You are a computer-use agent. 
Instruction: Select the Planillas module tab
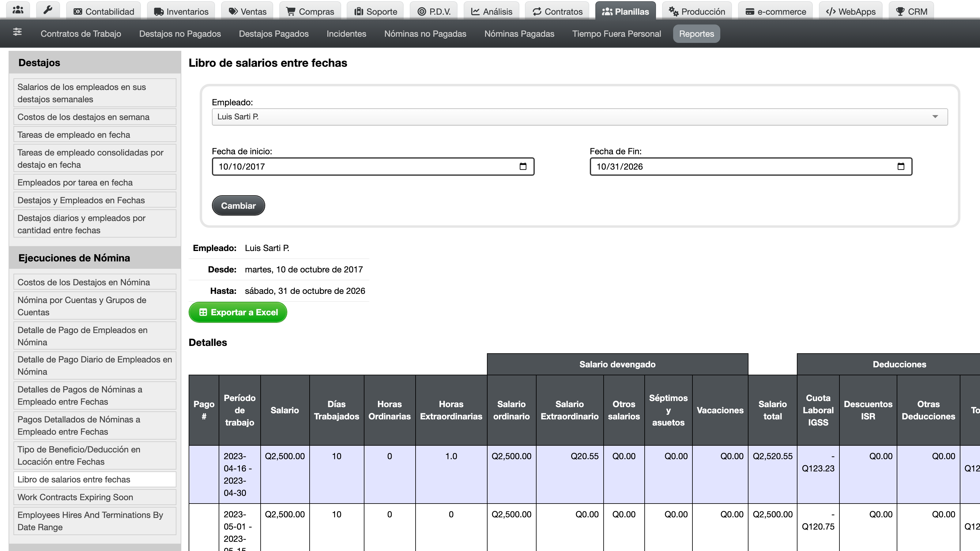625,11
